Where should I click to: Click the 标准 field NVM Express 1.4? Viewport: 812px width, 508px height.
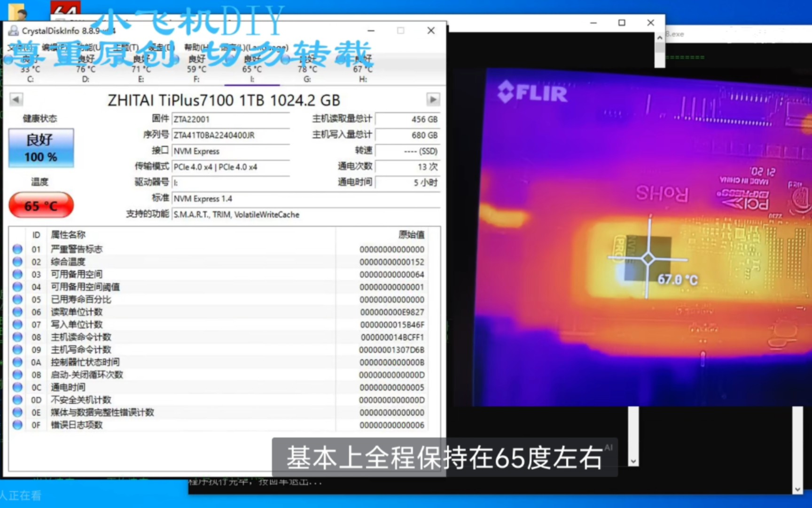point(306,198)
